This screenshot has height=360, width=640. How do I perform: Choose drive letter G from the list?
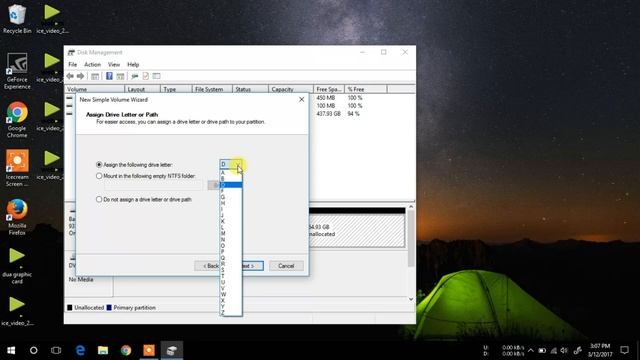(231, 197)
